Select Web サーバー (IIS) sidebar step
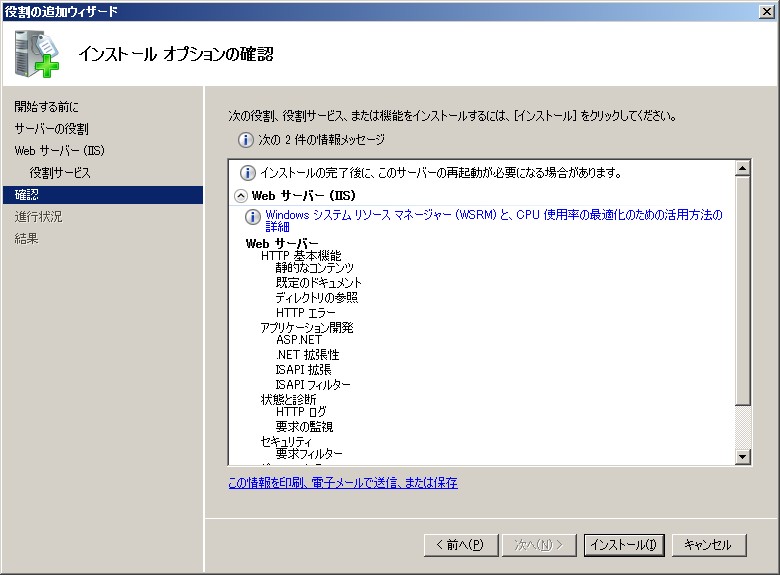The image size is (780, 575). (59, 151)
